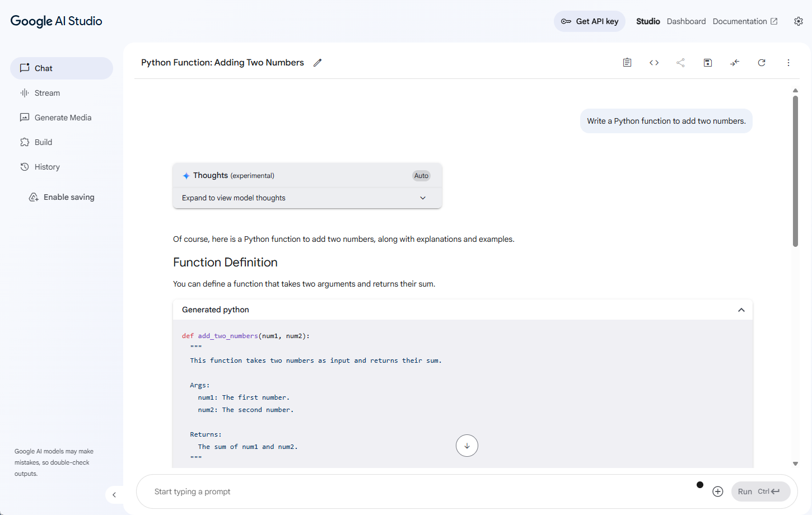Collapse the Generated python code block
This screenshot has width=812, height=515.
pyautogui.click(x=741, y=310)
